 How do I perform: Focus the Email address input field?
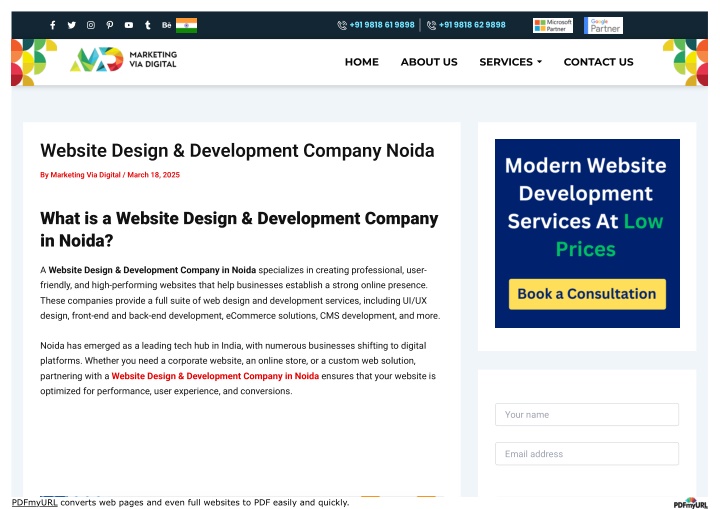coord(587,454)
